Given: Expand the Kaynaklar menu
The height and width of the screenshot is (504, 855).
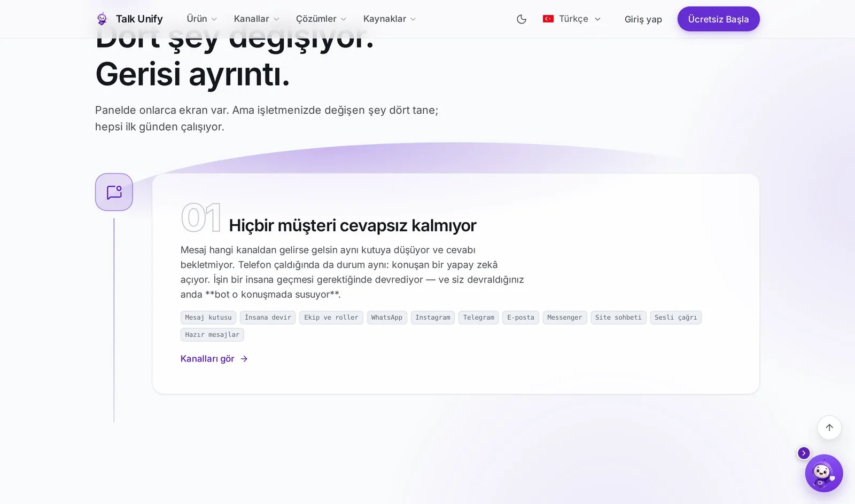Looking at the screenshot, I should 390,19.
